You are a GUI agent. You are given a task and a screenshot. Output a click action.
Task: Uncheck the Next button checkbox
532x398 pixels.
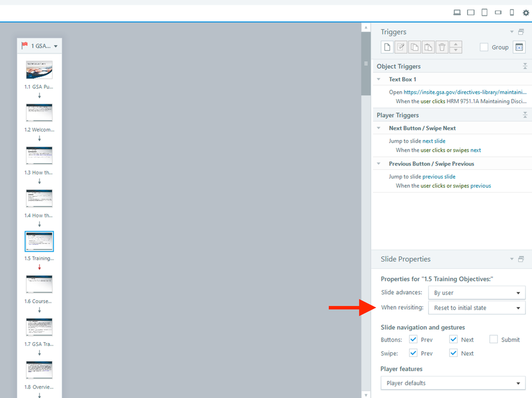tap(453, 339)
